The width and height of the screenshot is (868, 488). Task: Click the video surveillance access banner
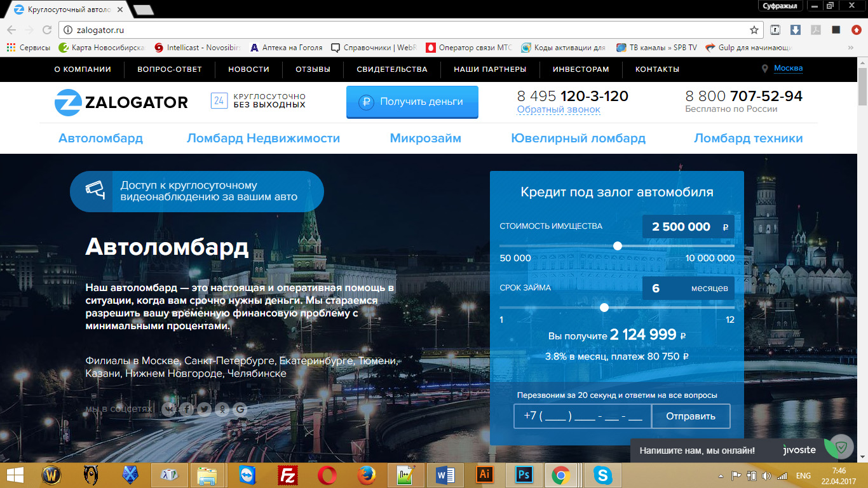pos(197,191)
